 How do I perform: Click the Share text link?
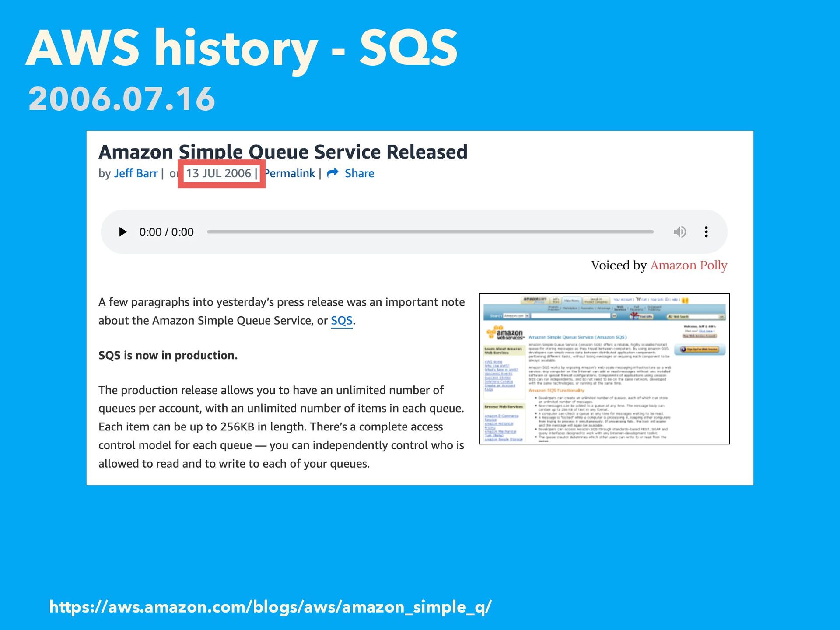click(359, 174)
